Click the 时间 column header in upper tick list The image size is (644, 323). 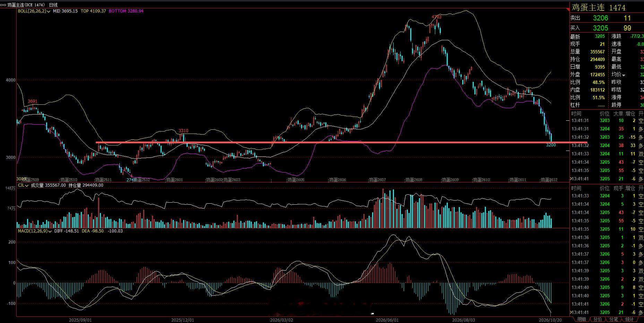[x=576, y=114]
